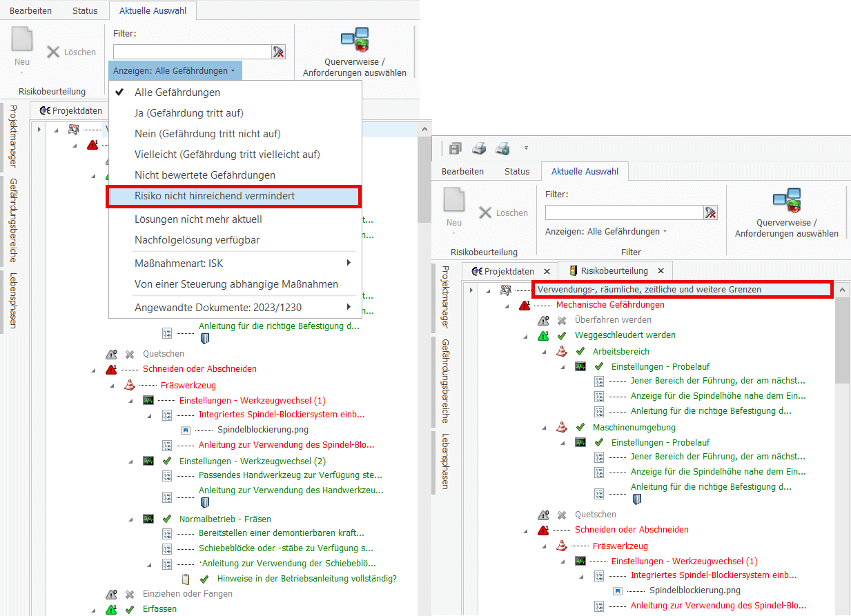
Task: Click the printer icon with the globe
Action: point(502,148)
